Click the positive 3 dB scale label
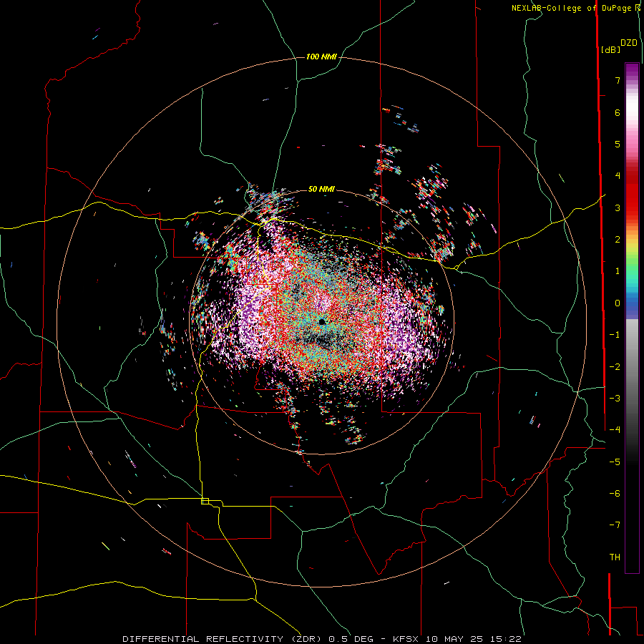Screen dimensions: 644x644 [618, 208]
